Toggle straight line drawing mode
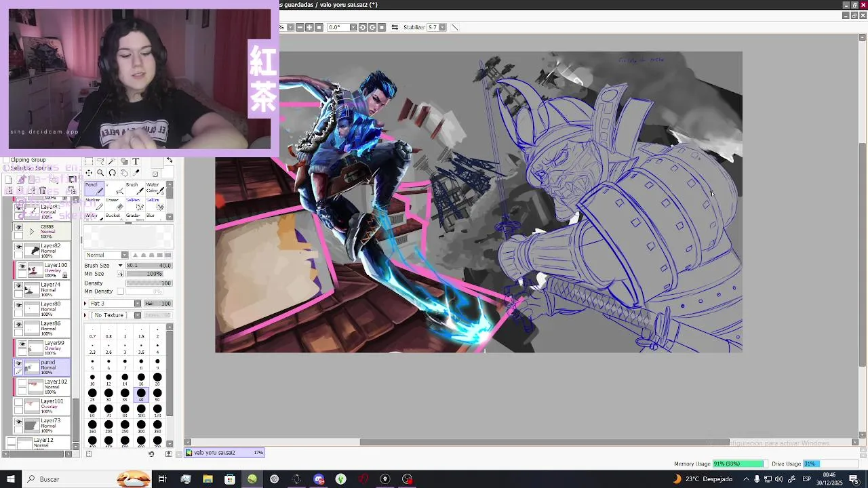This screenshot has height=488, width=868. 455,27
